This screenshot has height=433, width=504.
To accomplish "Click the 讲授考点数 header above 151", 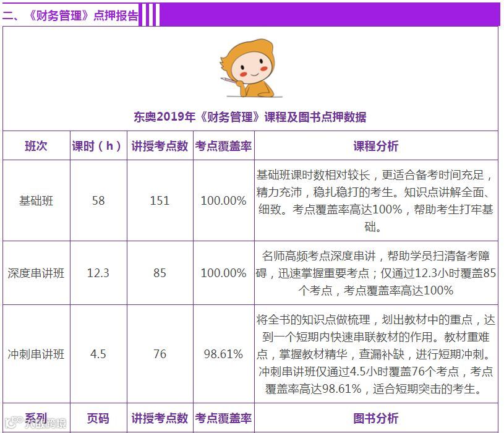I will (160, 146).
